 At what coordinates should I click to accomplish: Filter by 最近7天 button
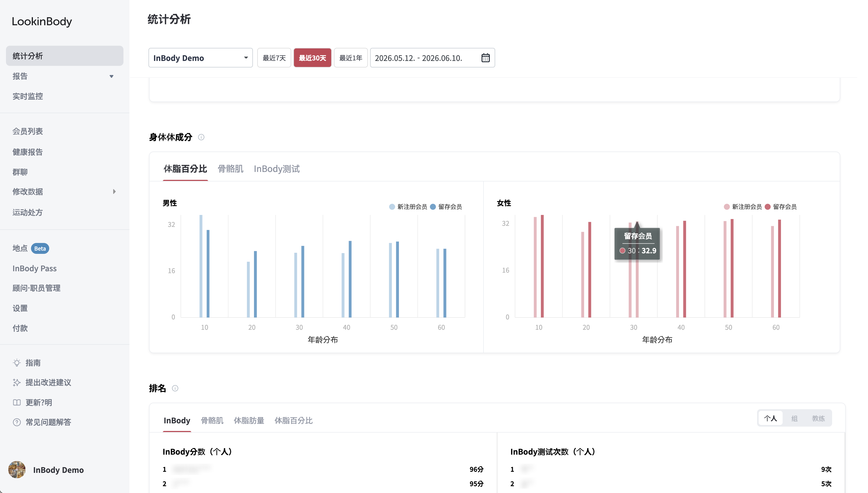(x=274, y=58)
